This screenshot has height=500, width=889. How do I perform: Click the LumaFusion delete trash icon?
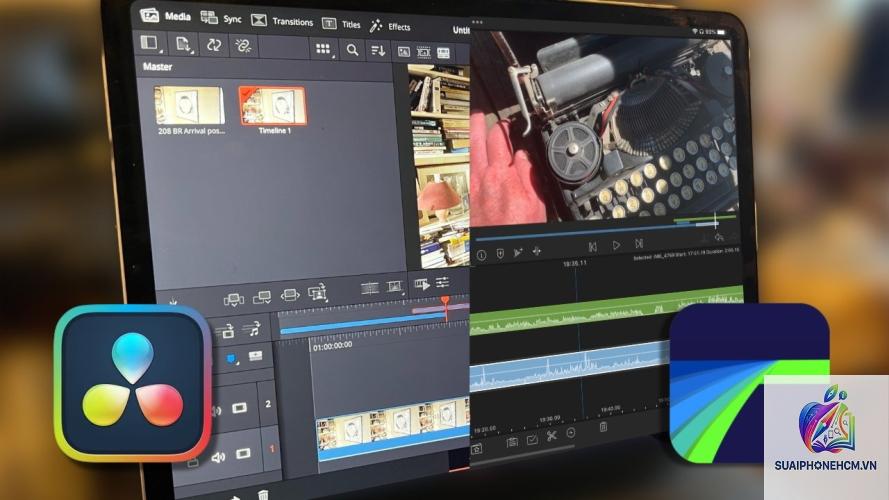[x=603, y=426]
